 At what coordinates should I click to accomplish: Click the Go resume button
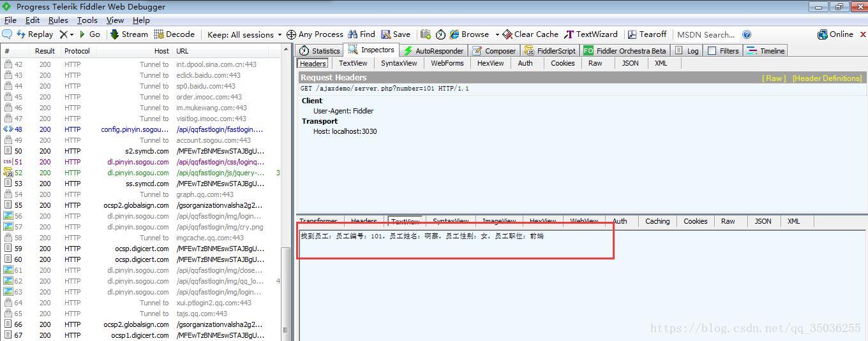[90, 34]
